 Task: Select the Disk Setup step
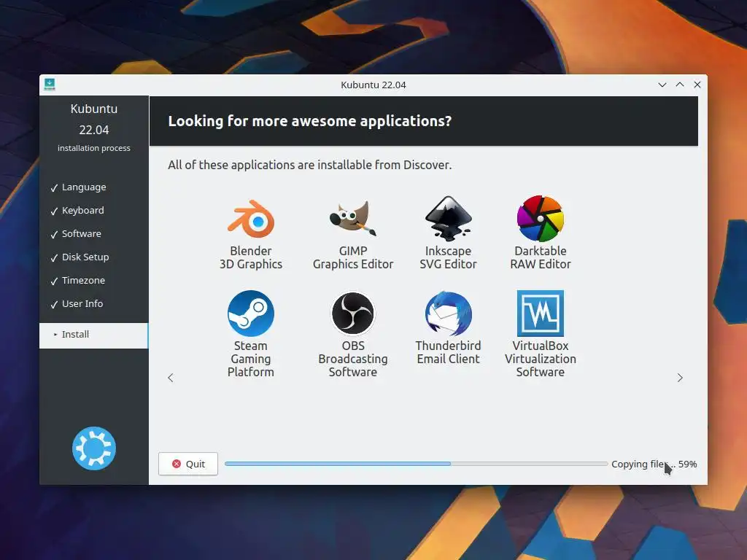85,257
